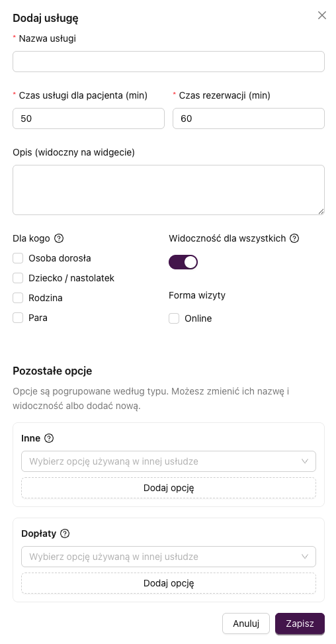Cancel with the Anuluj button
This screenshot has height=644, width=336.
pyautogui.click(x=246, y=623)
